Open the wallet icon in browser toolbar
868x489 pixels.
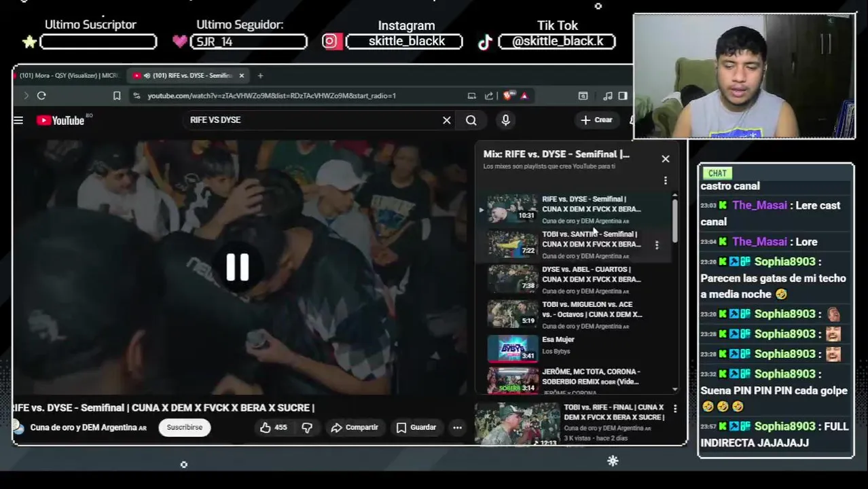pyautogui.click(x=583, y=96)
